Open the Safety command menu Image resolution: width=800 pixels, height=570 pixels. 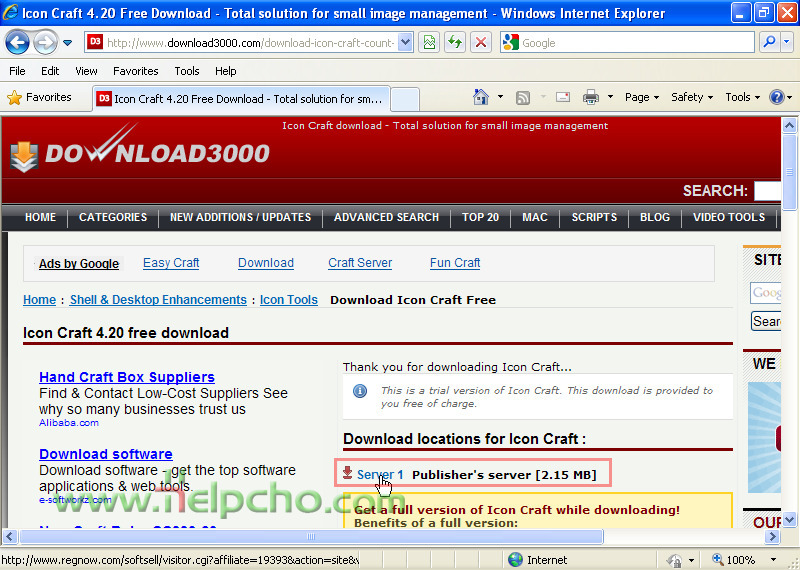point(692,97)
